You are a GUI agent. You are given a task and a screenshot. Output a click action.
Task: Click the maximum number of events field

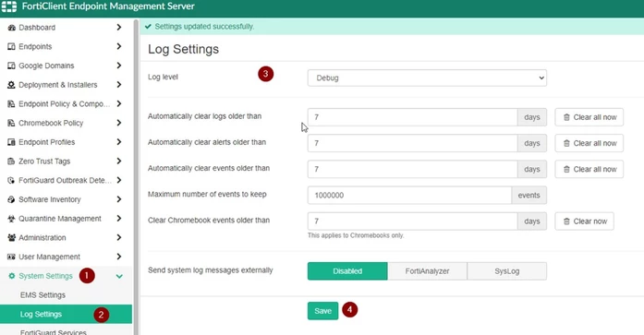point(409,195)
